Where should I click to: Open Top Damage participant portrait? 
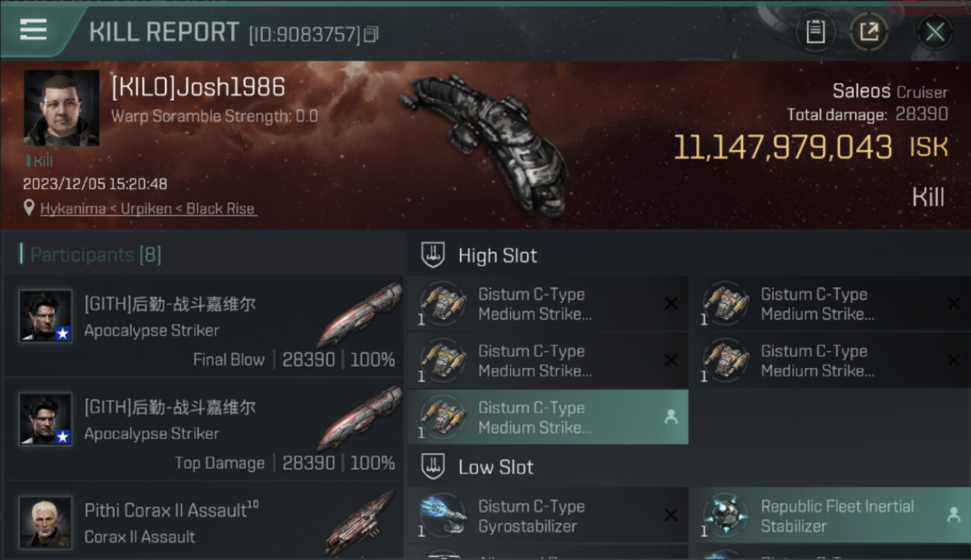46,419
